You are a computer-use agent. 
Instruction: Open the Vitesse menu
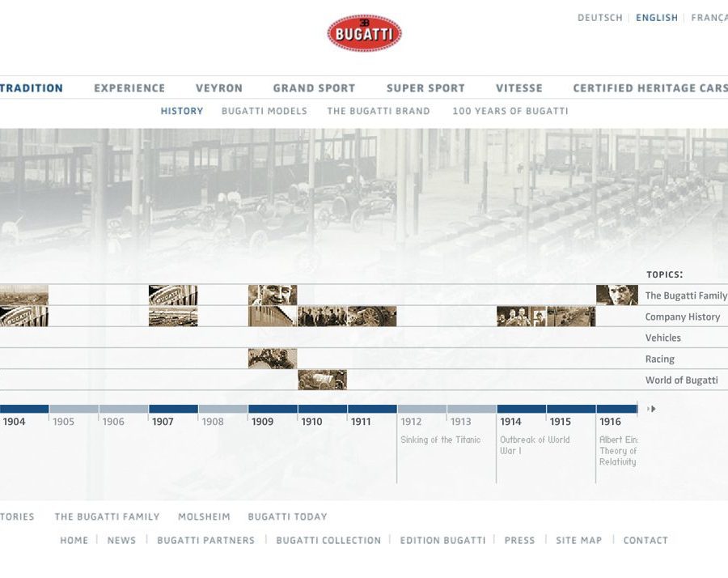point(519,88)
